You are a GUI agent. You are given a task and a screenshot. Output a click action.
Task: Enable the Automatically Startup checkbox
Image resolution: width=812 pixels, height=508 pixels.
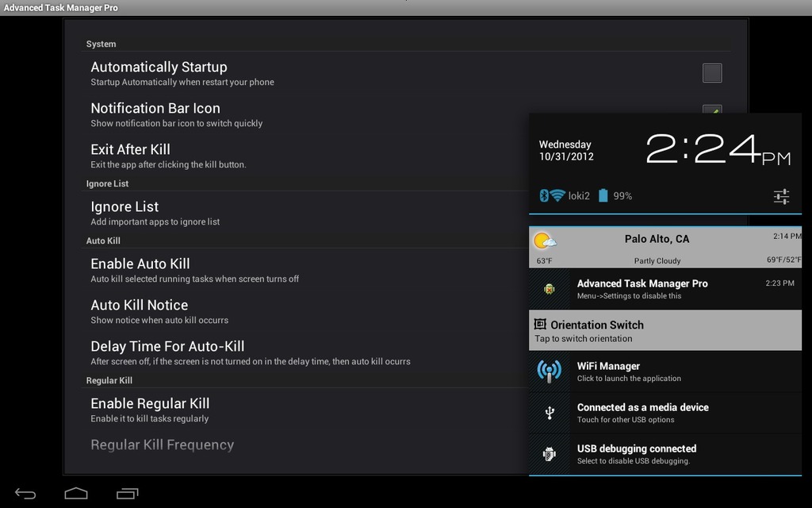coord(712,73)
